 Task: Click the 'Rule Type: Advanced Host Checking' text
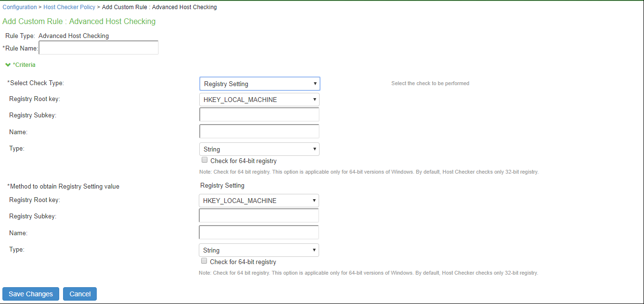point(57,36)
